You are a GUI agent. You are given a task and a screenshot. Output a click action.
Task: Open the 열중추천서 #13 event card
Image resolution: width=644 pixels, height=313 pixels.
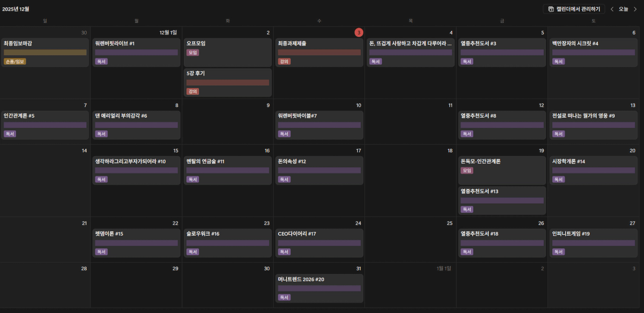point(479,191)
